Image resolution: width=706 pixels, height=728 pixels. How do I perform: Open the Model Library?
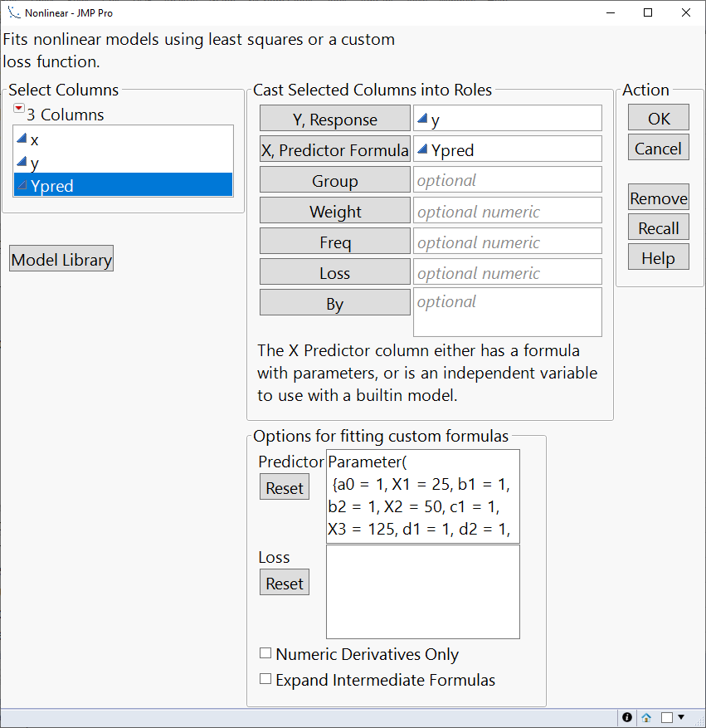click(x=61, y=258)
